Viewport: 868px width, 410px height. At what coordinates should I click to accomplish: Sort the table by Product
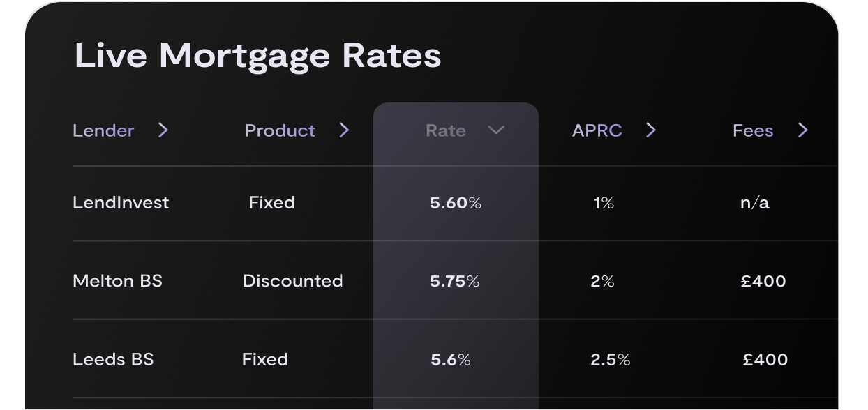click(x=280, y=130)
